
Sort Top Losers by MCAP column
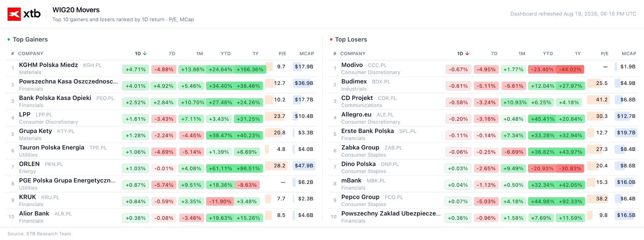point(629,53)
